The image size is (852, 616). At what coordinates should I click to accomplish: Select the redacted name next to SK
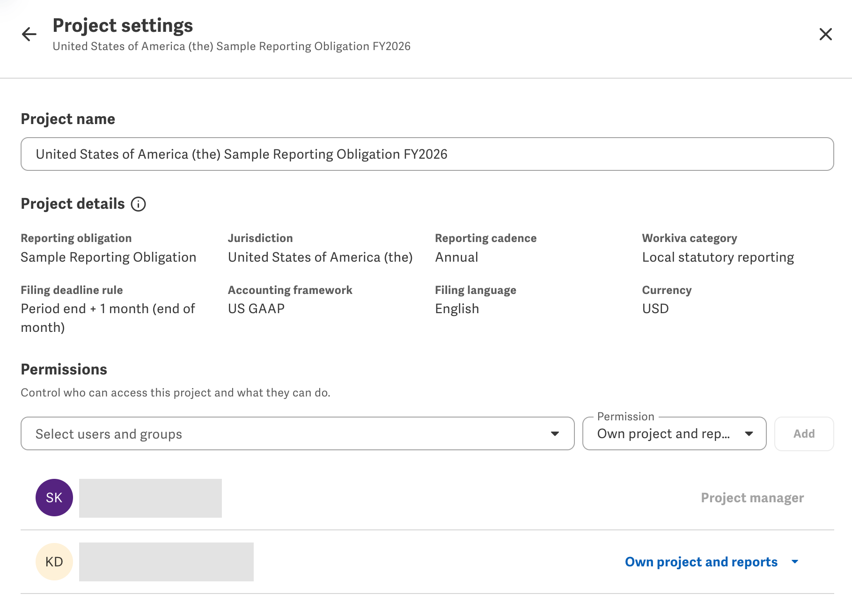(x=150, y=498)
